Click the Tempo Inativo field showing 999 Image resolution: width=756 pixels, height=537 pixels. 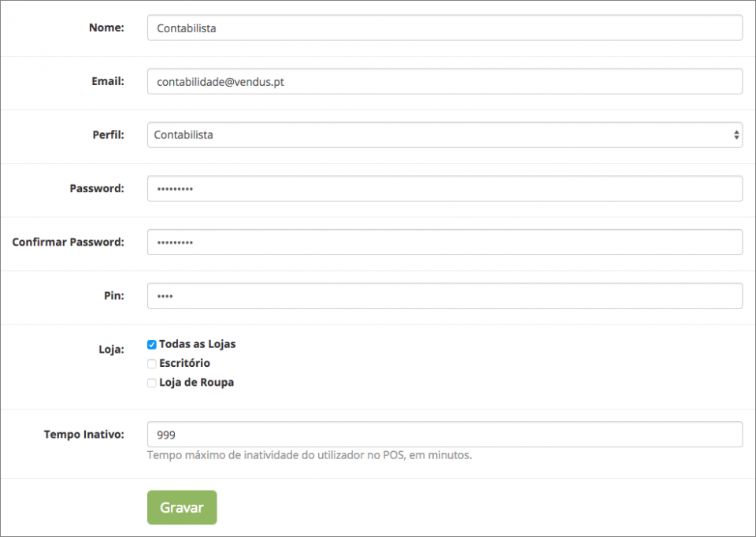click(444, 435)
